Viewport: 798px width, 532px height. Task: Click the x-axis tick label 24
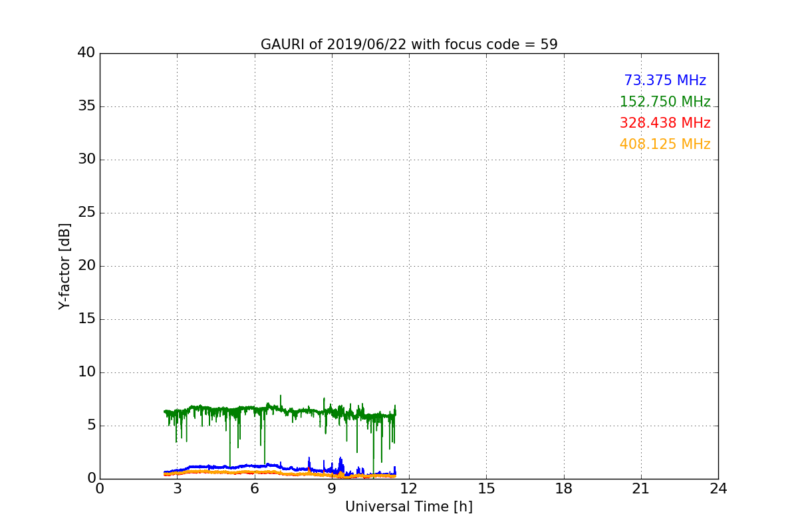(x=718, y=489)
